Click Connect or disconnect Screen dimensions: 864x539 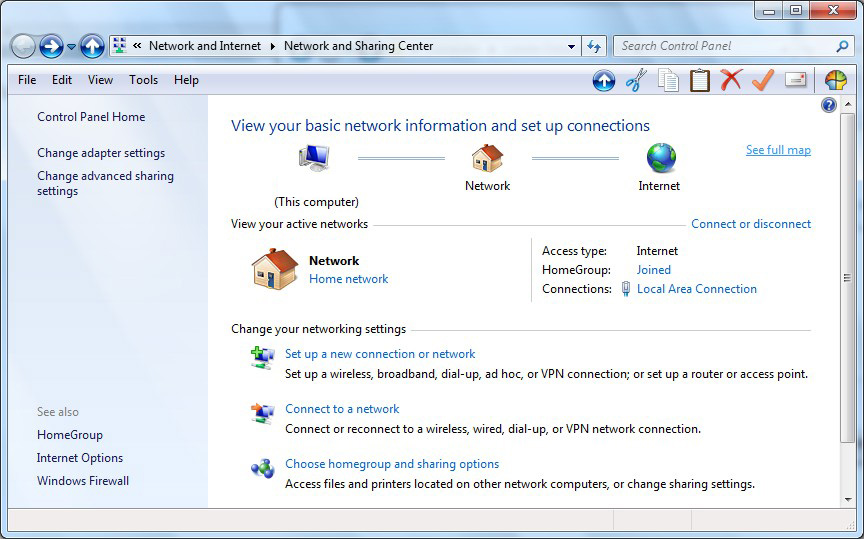pos(751,224)
